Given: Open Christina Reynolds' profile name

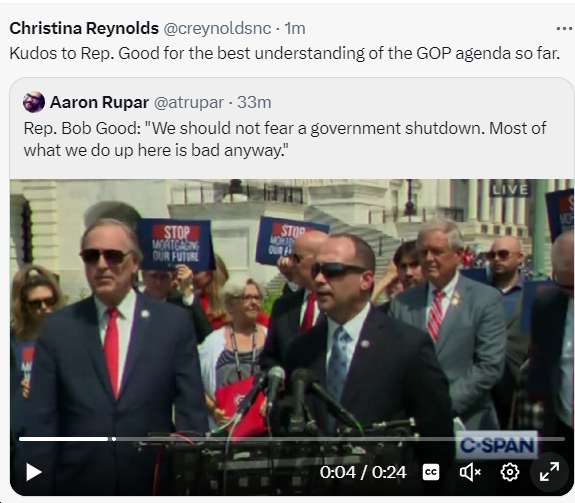Looking at the screenshot, I should (x=84, y=28).
